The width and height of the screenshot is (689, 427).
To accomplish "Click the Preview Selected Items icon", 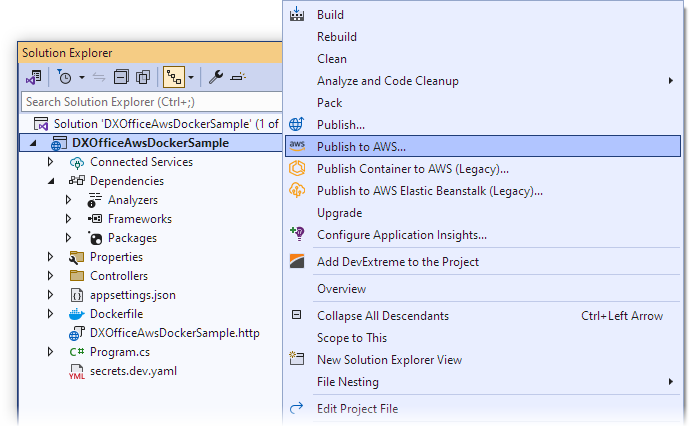I will pos(237,77).
